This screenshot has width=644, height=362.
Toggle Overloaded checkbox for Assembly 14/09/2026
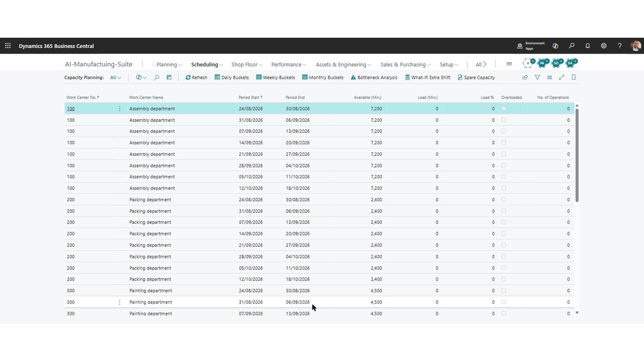504,143
